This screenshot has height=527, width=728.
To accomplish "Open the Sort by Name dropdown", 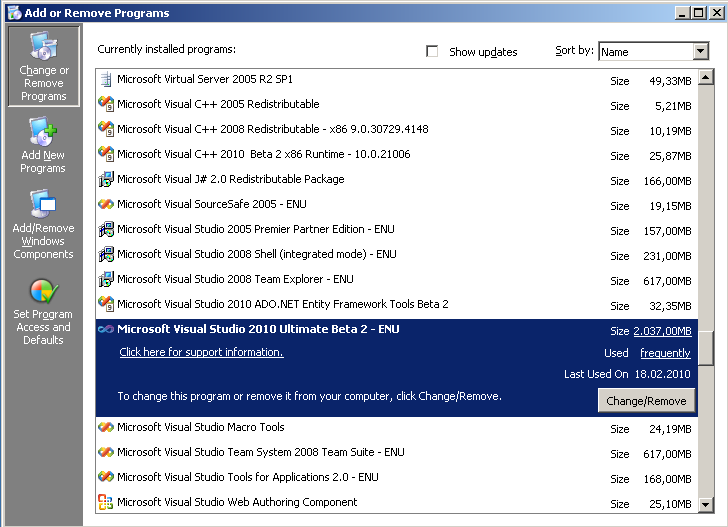I will 654,51.
